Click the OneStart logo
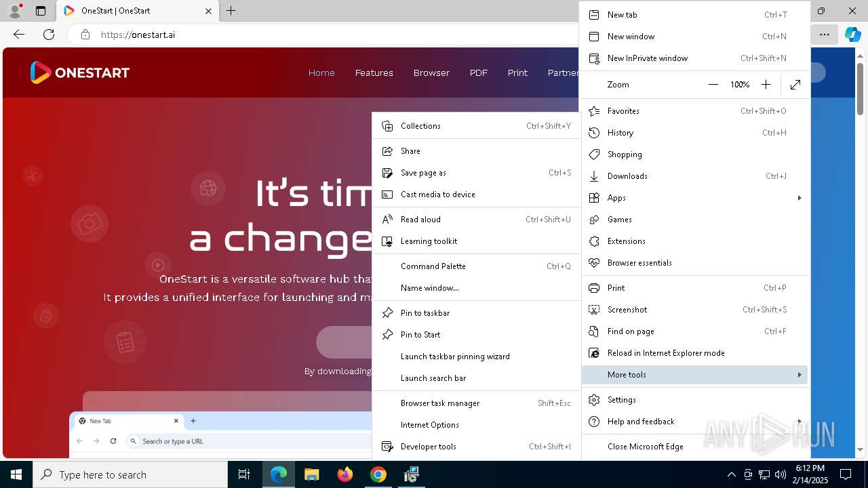This screenshot has width=868, height=488. click(79, 73)
